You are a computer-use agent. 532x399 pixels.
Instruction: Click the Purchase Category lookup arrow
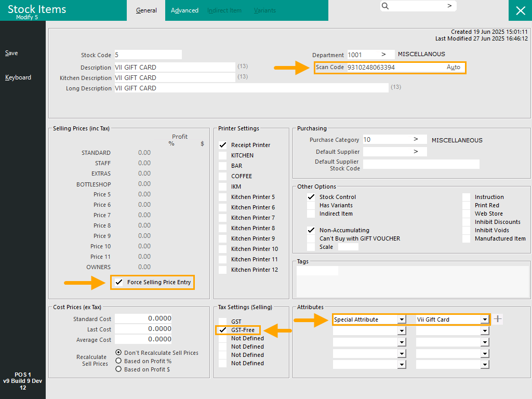[416, 140]
